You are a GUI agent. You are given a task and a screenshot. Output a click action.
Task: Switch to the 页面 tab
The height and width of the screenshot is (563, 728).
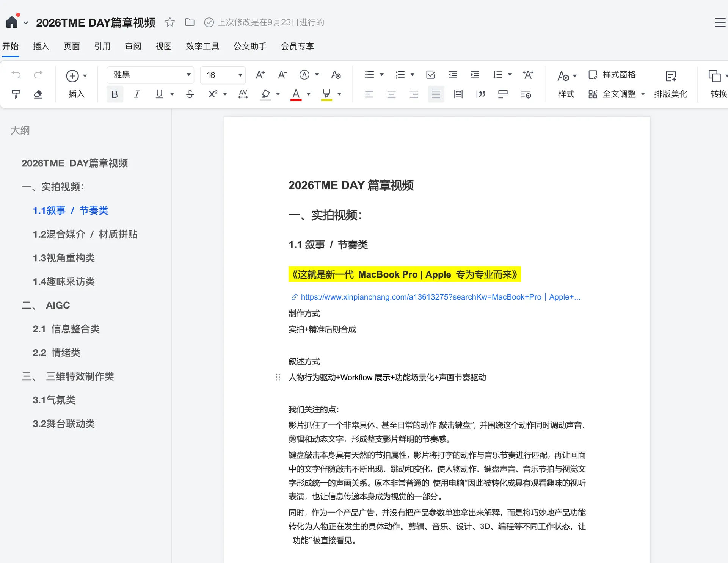(x=72, y=46)
